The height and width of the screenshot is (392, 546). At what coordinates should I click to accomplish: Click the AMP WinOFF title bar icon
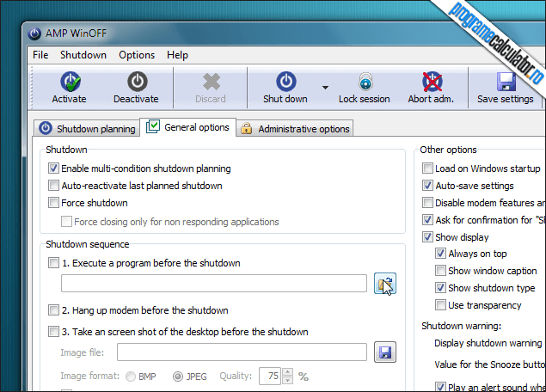click(34, 34)
